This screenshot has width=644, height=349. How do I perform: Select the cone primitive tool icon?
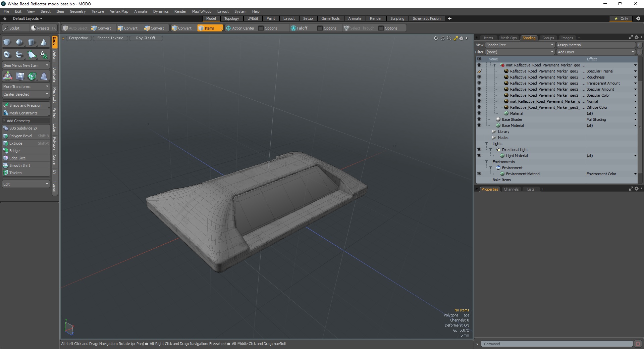click(44, 42)
